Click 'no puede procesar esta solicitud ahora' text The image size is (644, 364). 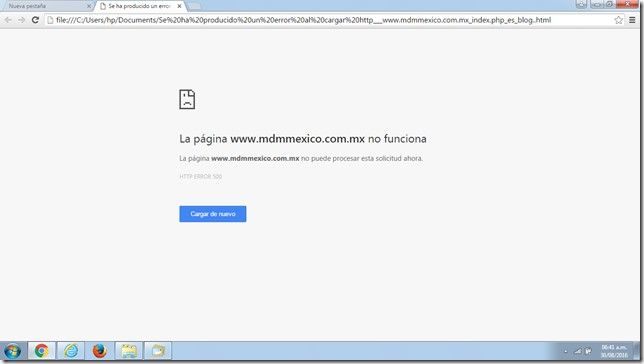[362, 158]
